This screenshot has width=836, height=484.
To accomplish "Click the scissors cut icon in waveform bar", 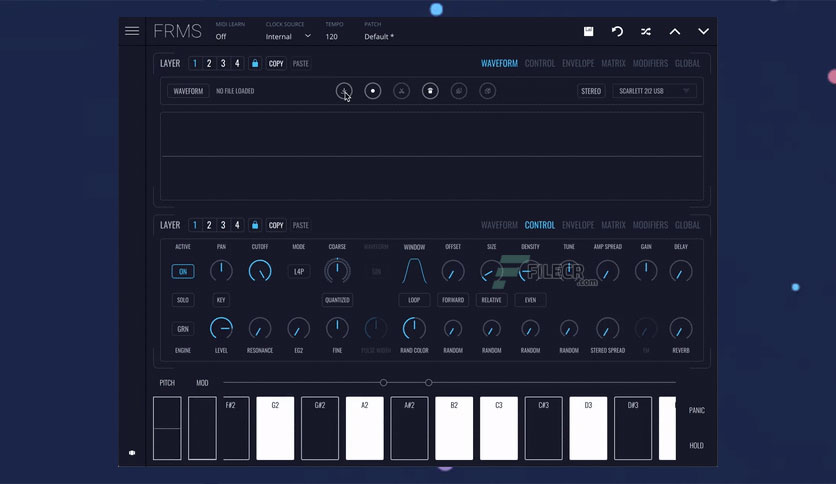I will click(x=401, y=91).
